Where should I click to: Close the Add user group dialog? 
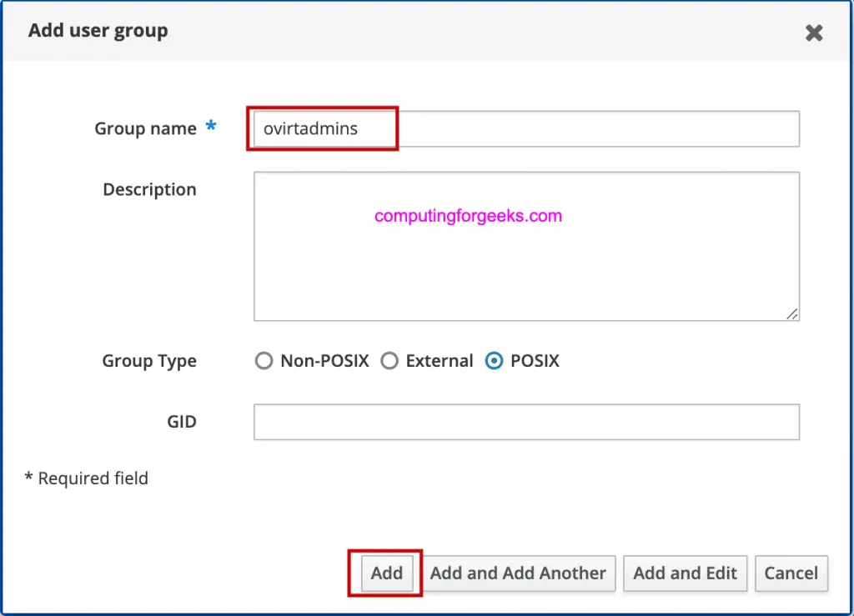[x=814, y=33]
